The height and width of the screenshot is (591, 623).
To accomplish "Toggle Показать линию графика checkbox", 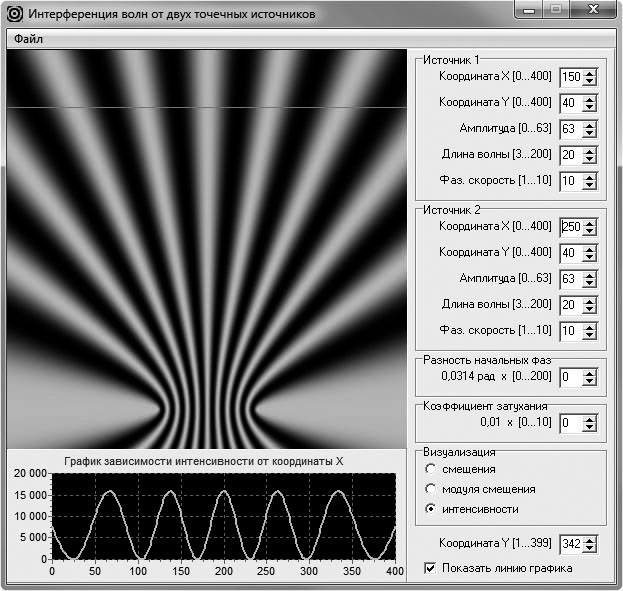I will coord(430,568).
